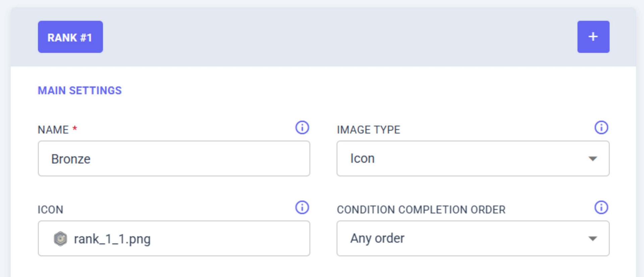
Task: Click the NAME field label
Action: pos(53,130)
